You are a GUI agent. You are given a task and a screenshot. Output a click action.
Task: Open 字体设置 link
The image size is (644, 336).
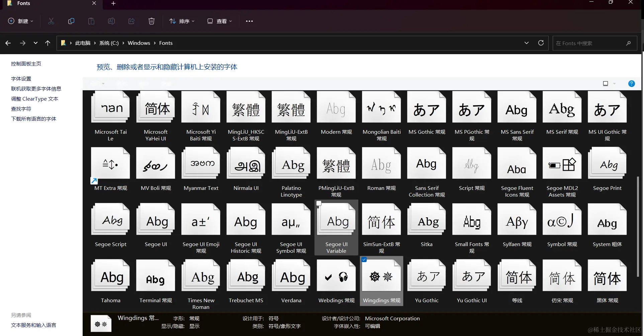pos(21,79)
